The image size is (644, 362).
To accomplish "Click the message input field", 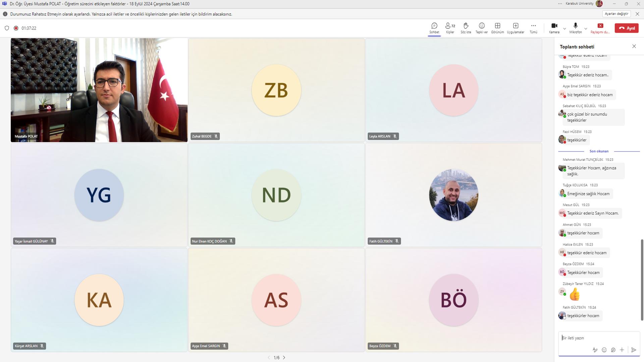I will click(x=599, y=338).
